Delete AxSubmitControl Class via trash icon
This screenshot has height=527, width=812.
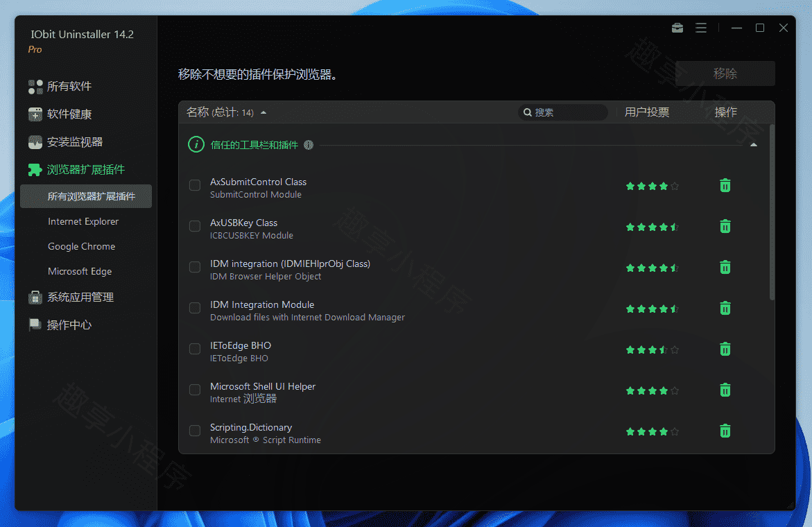(x=725, y=185)
